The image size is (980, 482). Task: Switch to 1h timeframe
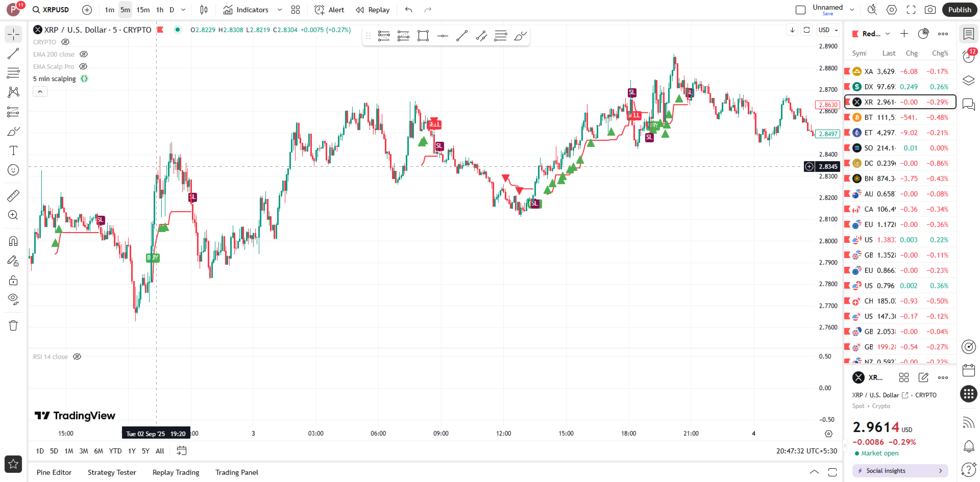click(160, 10)
